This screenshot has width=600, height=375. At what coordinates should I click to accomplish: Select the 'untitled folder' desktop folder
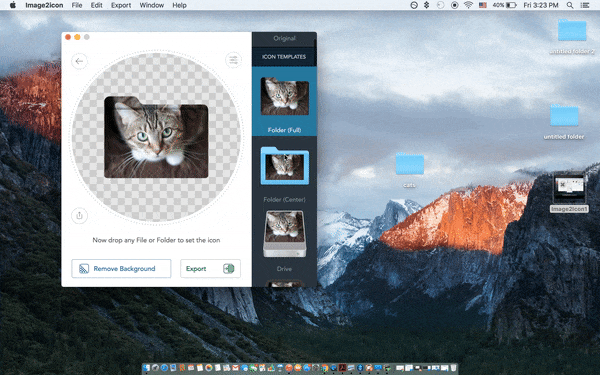(x=564, y=122)
